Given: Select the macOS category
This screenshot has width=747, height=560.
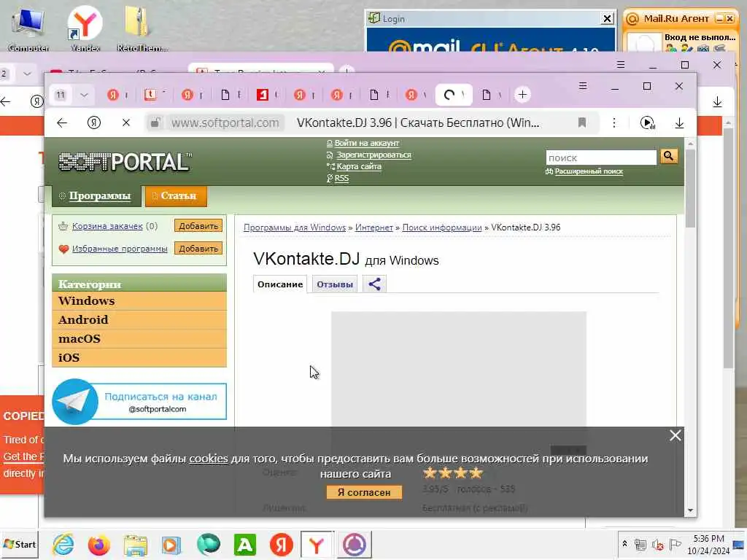Looking at the screenshot, I should tap(139, 339).
